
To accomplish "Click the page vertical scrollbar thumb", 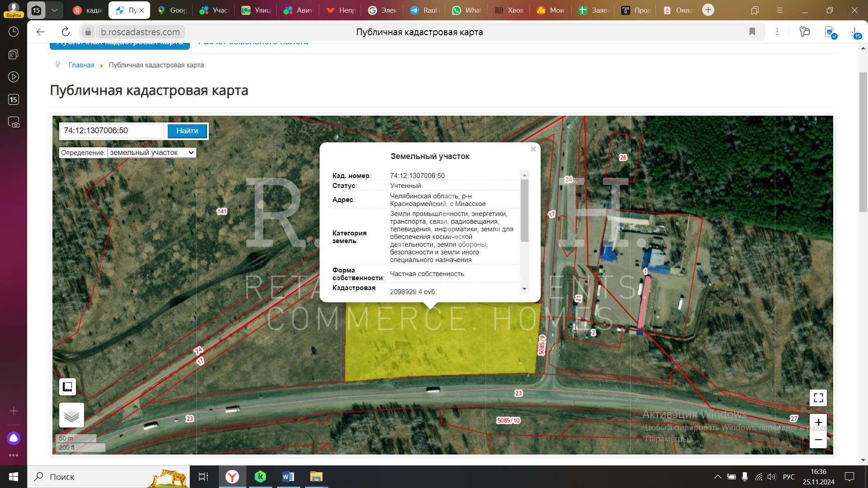I will tap(863, 141).
